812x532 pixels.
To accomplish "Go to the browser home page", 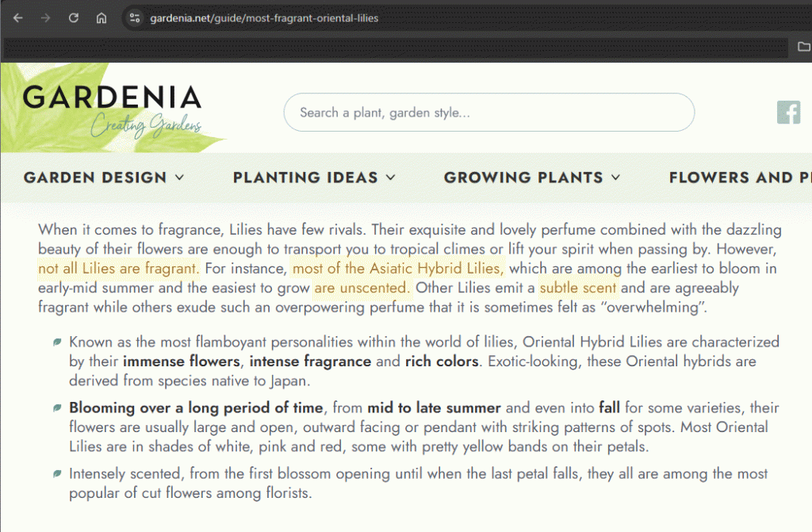I will [101, 17].
